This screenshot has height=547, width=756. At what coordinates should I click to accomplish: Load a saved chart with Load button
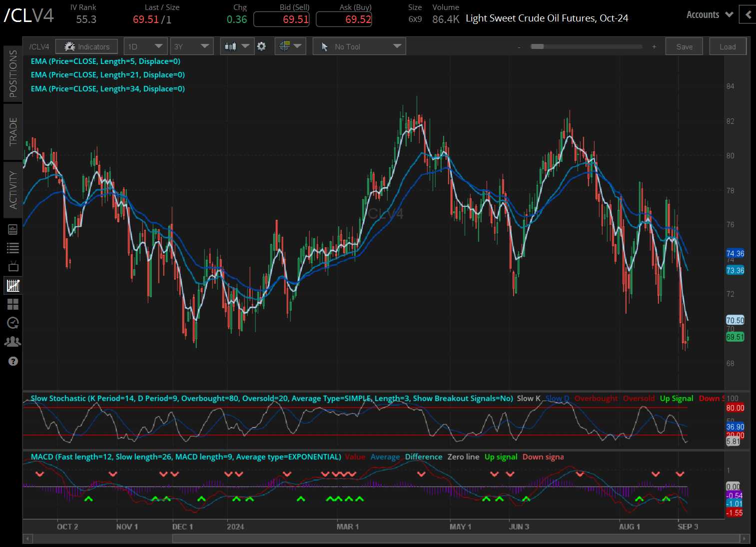[728, 46]
